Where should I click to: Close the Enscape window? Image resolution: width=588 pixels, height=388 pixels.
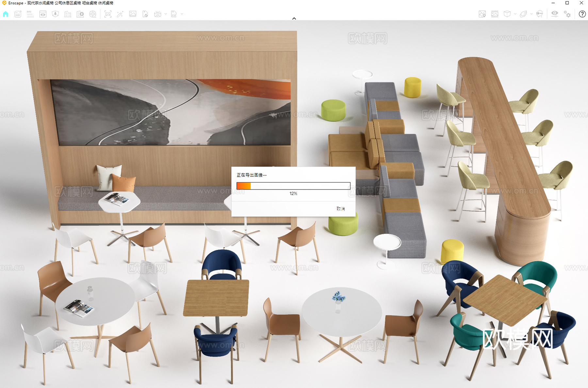click(581, 3)
